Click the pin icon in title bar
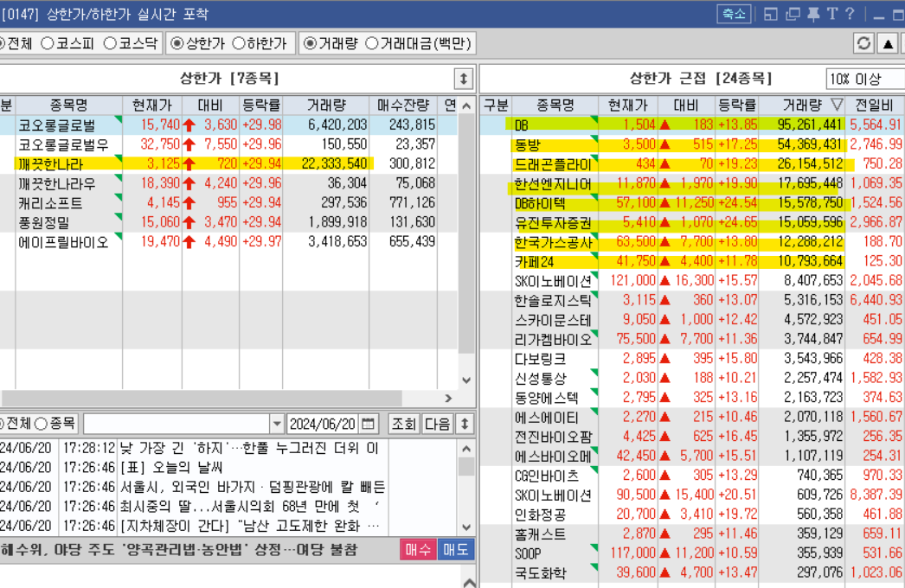Screen dimensions: 905x588 [x=813, y=14]
